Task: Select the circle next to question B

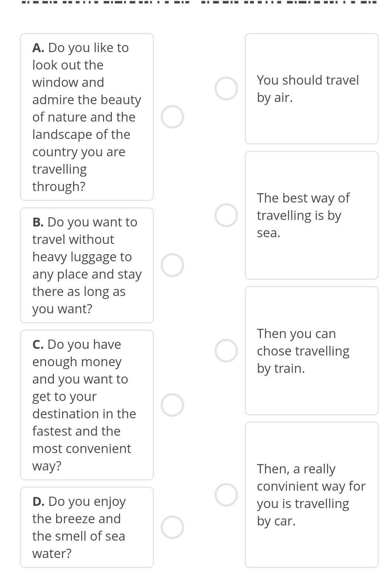Action: 172,265
